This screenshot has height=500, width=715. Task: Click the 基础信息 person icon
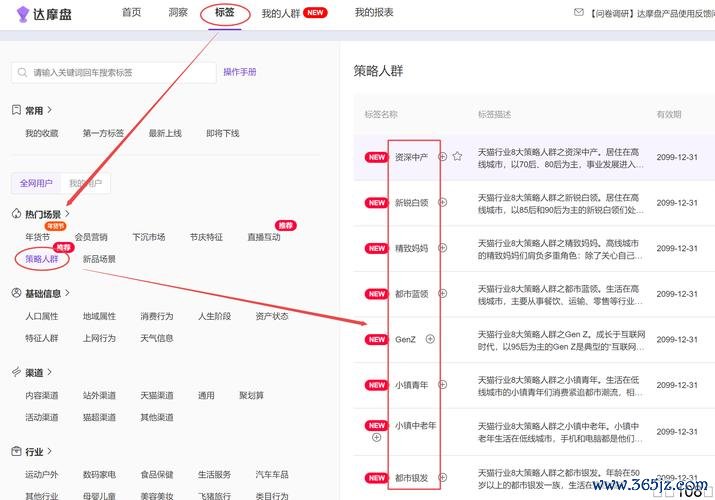coord(16,293)
